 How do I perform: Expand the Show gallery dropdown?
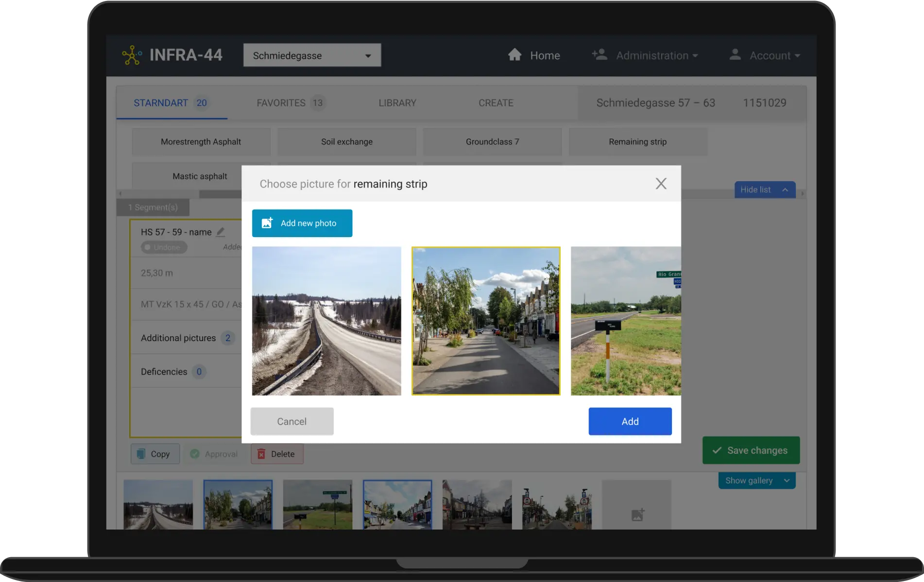tap(756, 480)
